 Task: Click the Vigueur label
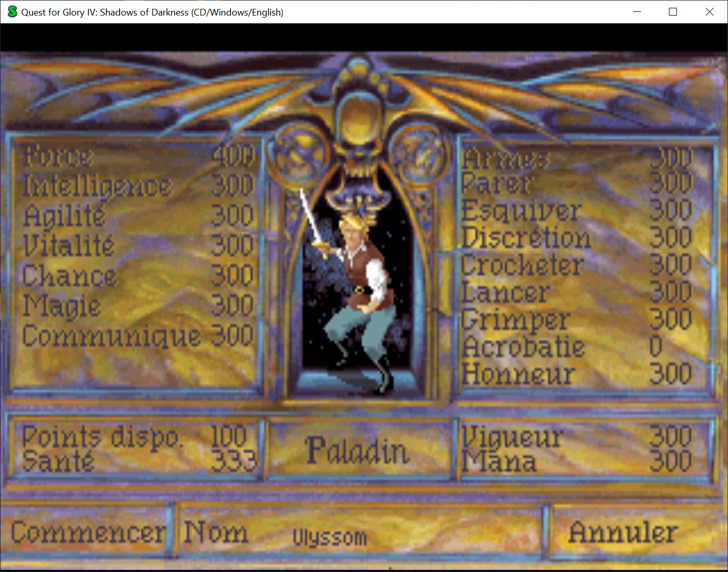pos(512,437)
